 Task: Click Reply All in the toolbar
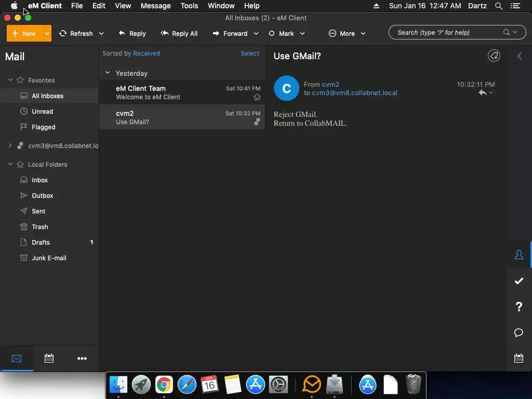[x=179, y=33]
